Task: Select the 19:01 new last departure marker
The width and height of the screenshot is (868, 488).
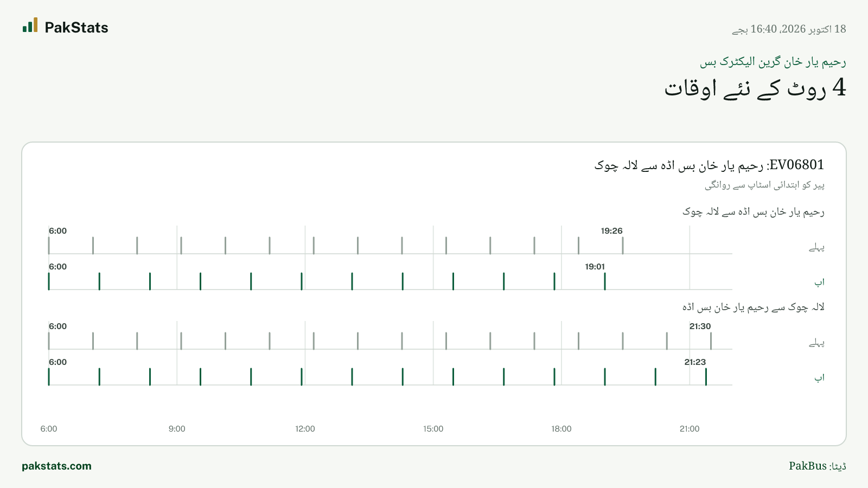Action: point(605,281)
